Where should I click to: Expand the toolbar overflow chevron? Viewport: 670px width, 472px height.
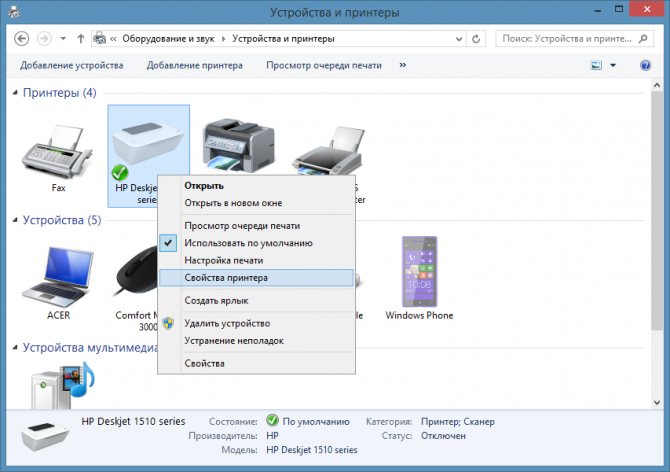[403, 65]
